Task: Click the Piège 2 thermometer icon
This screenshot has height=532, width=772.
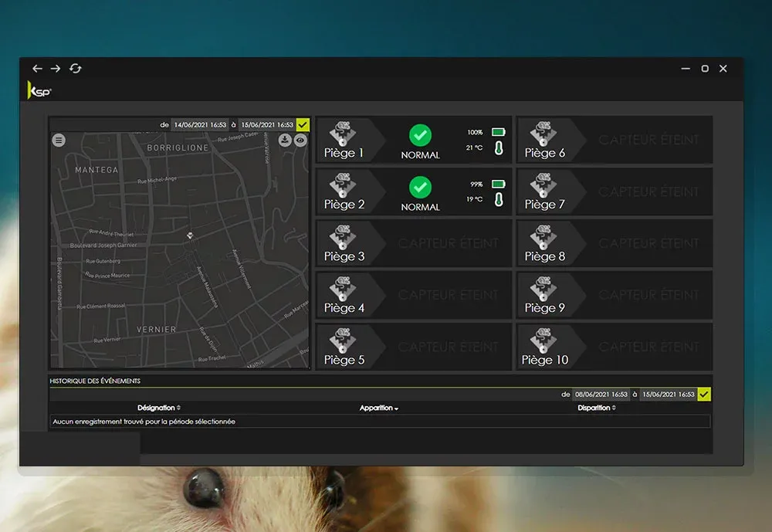Action: click(x=498, y=199)
